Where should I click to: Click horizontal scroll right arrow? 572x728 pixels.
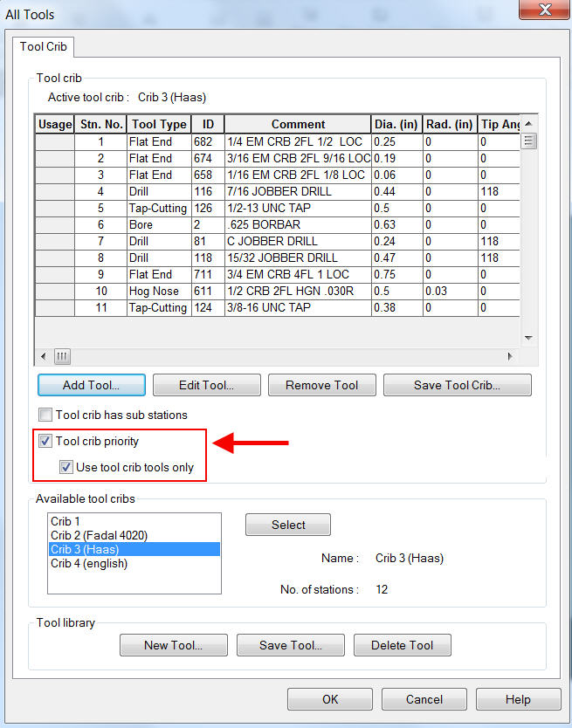(510, 356)
